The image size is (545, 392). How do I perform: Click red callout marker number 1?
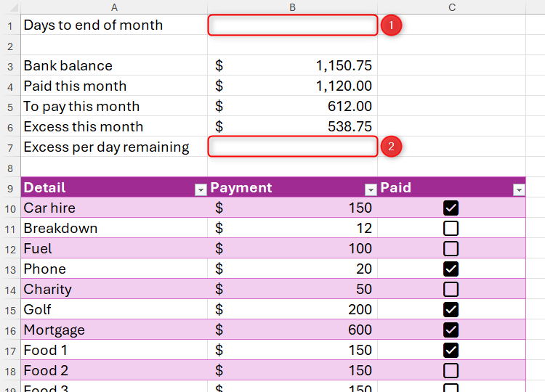pos(391,25)
